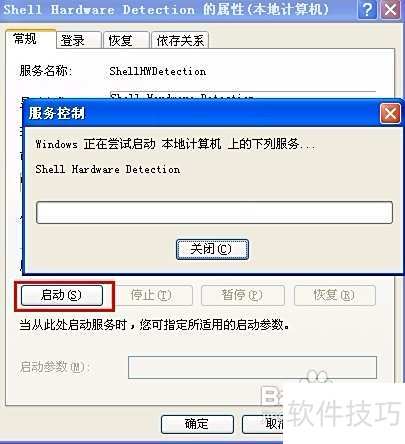Click the 取消 button

(263, 424)
